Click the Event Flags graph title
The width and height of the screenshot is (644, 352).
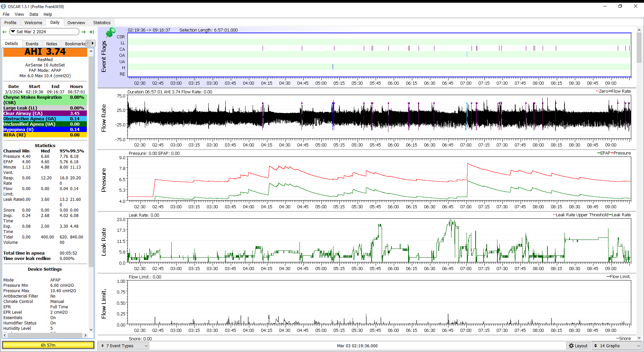(x=104, y=56)
